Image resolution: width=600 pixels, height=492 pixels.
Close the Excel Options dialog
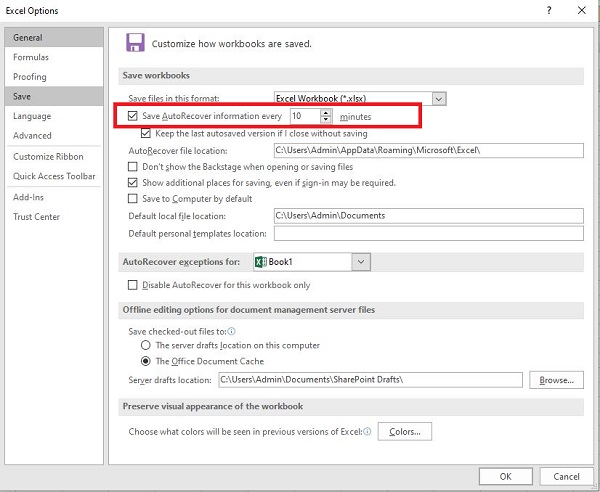(582, 10)
